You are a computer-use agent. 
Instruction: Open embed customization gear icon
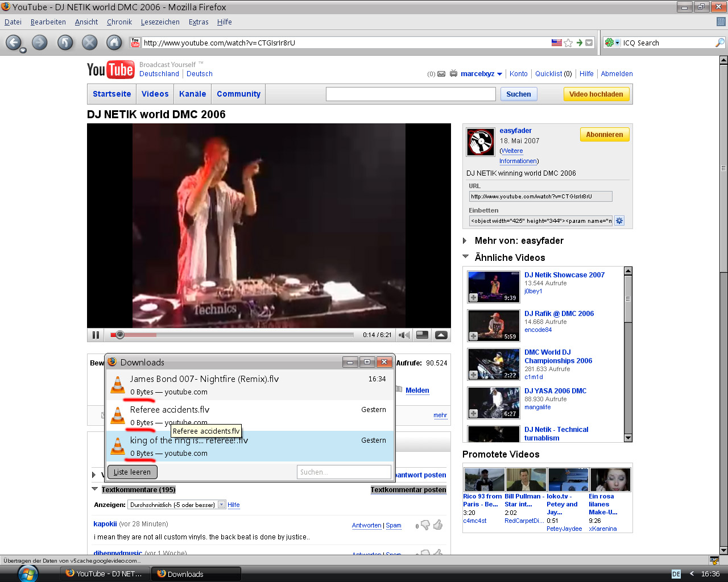(619, 221)
